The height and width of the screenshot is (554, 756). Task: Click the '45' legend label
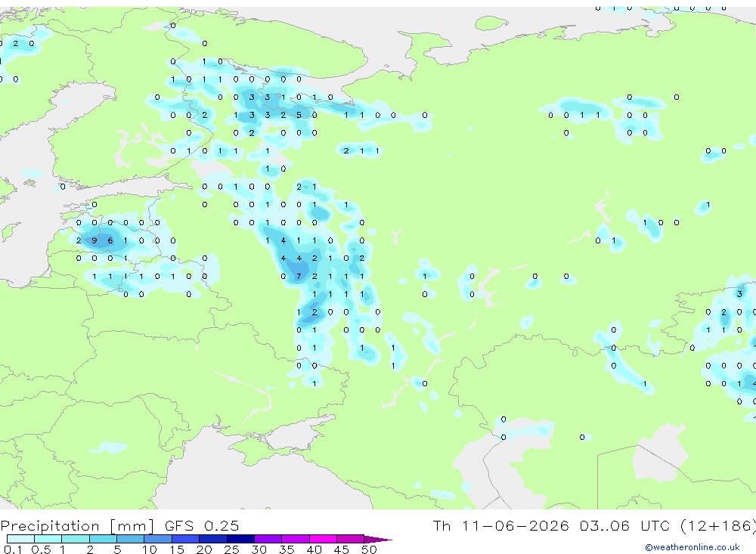342,549
